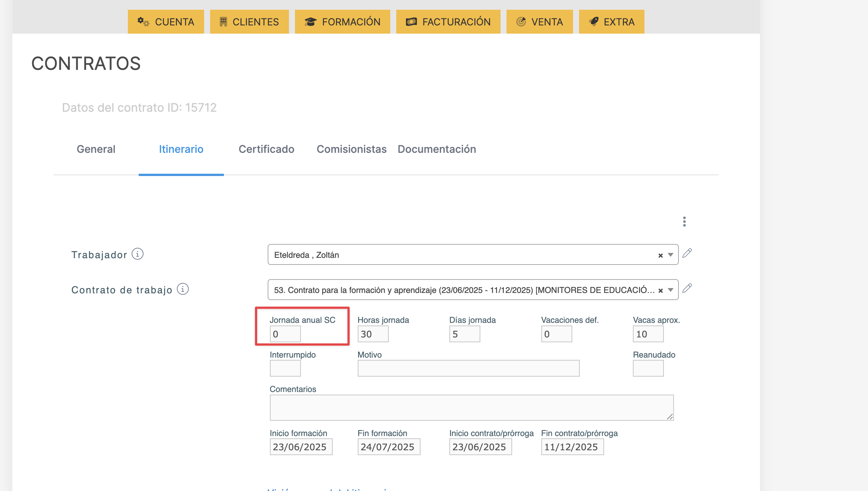Click the pencil edit icon for Trabajador
The width and height of the screenshot is (868, 491).
click(x=687, y=253)
